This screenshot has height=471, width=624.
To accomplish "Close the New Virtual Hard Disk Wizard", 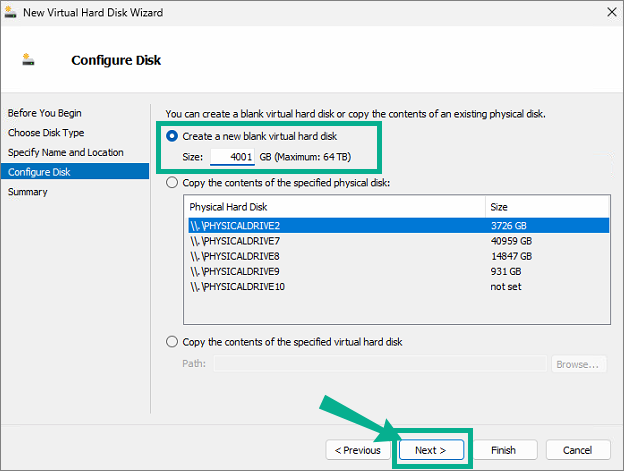I will [612, 12].
